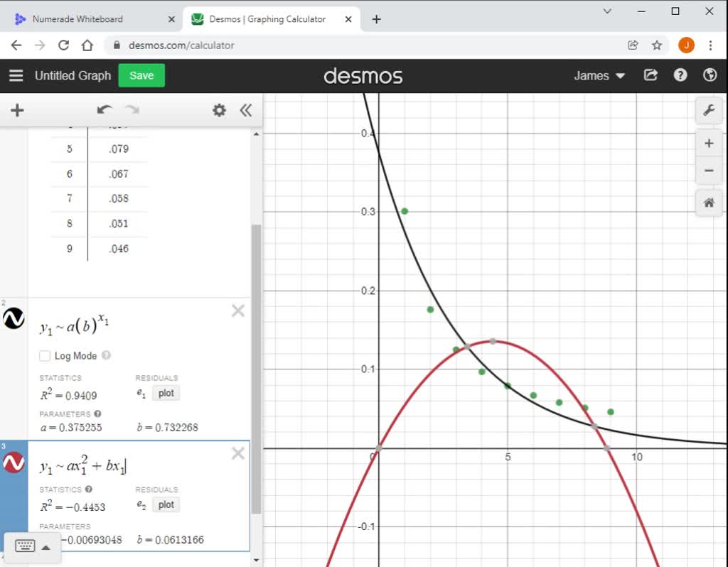Close the Desmos Graphing Calculator tab
Viewport: 728px width, 567px height.
click(x=348, y=19)
